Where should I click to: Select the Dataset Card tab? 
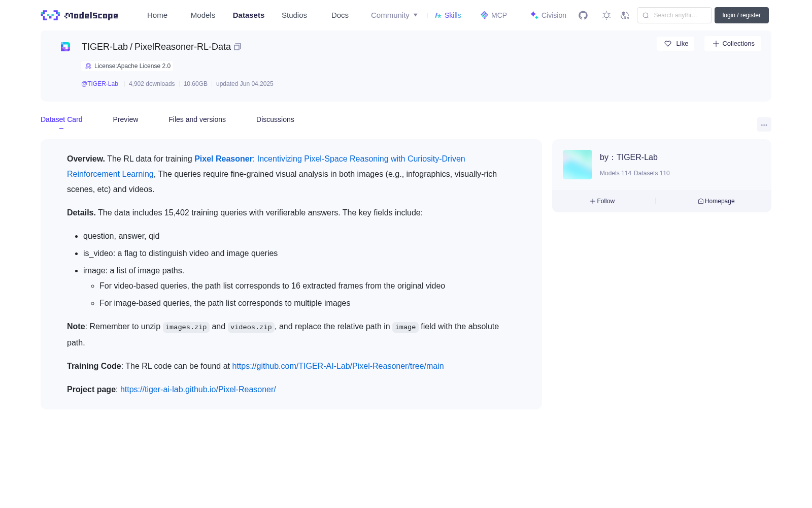[x=61, y=119]
